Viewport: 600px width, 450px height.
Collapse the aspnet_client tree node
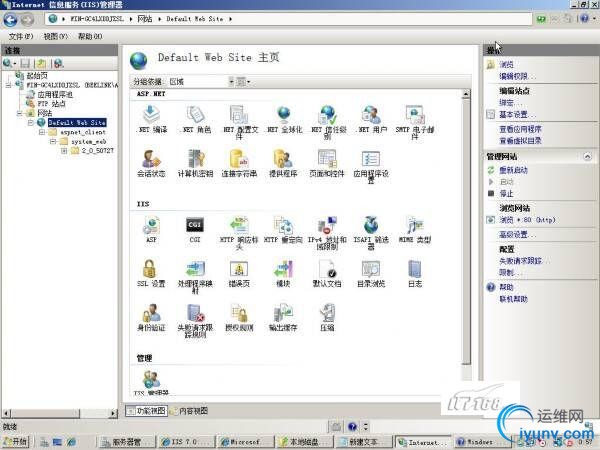pos(42,132)
